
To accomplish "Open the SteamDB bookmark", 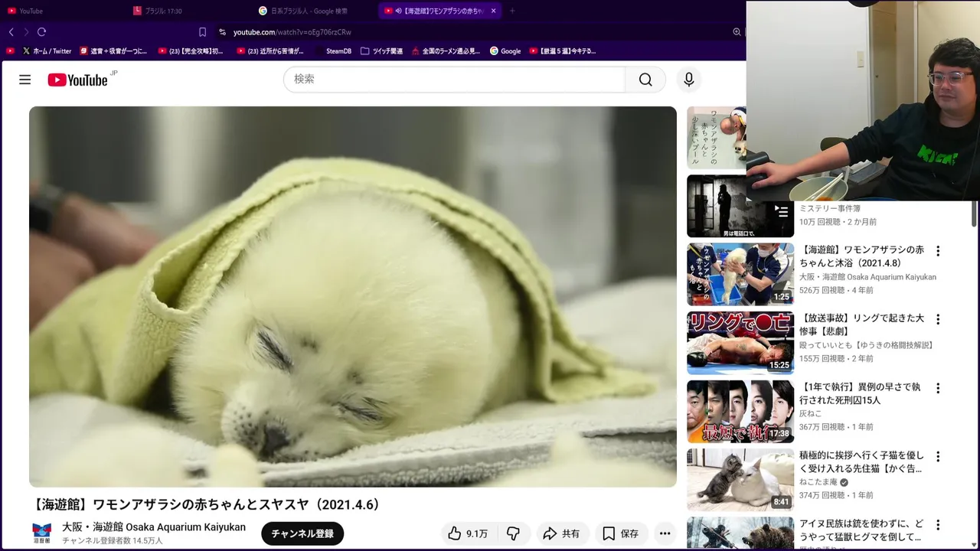I will [x=333, y=51].
